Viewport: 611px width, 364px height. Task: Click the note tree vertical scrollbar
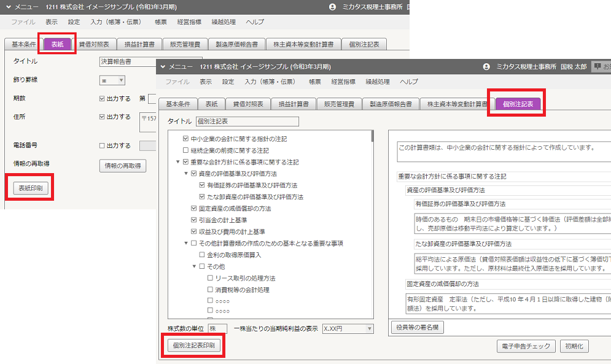tap(373, 224)
